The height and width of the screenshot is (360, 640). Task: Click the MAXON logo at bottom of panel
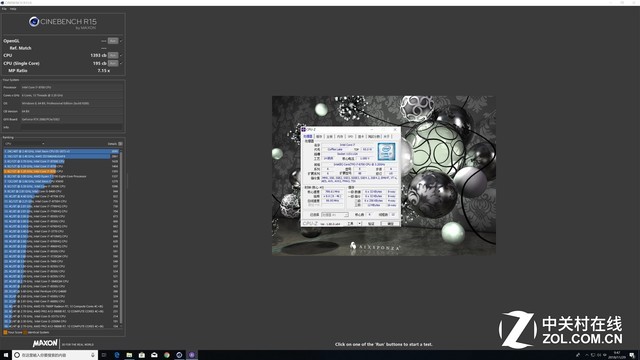[x=45, y=344]
